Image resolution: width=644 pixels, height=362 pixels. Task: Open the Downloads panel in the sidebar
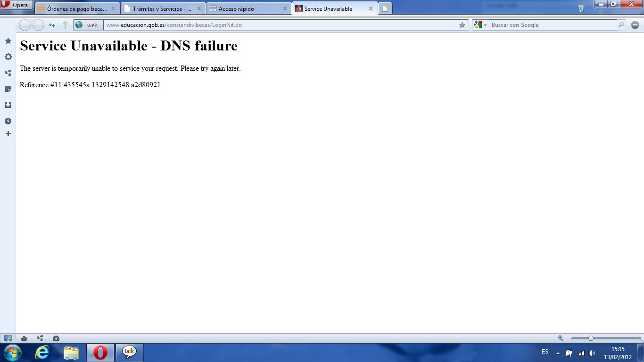click(8, 105)
